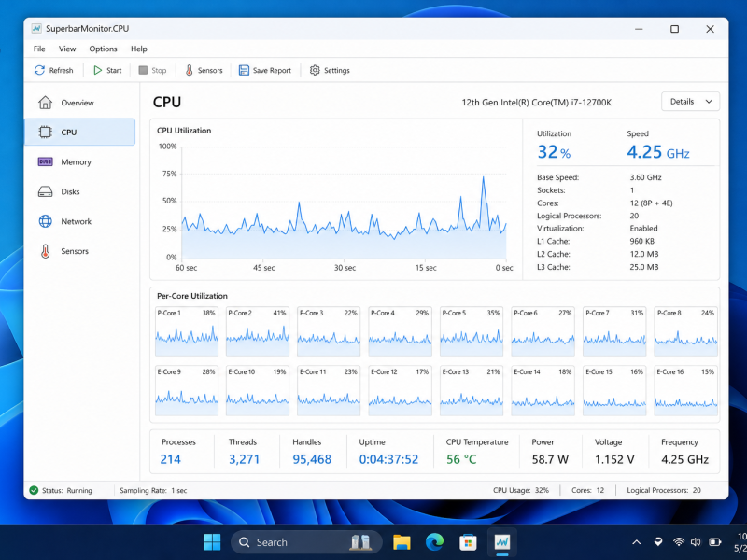Viewport: 747px width, 560px height.
Task: Click the SuperbarMonitor app icon in title bar
Action: pyautogui.click(x=36, y=29)
